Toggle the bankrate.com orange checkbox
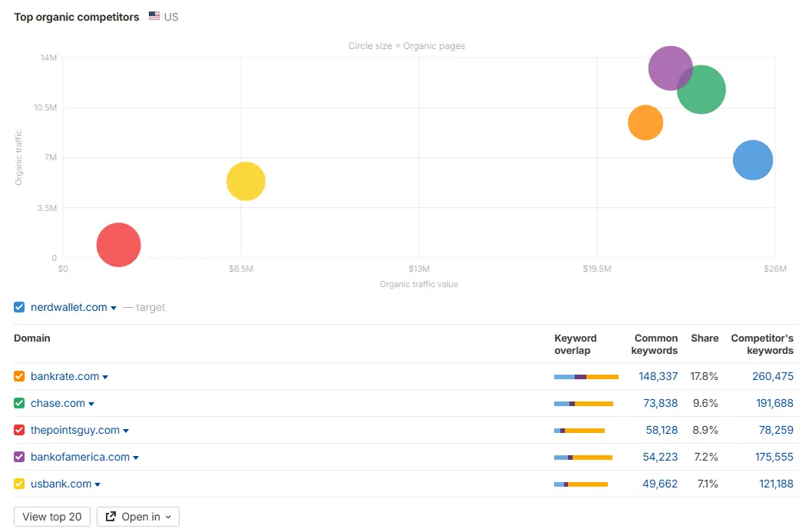Image resolution: width=812 pixels, height=532 pixels. click(x=19, y=376)
